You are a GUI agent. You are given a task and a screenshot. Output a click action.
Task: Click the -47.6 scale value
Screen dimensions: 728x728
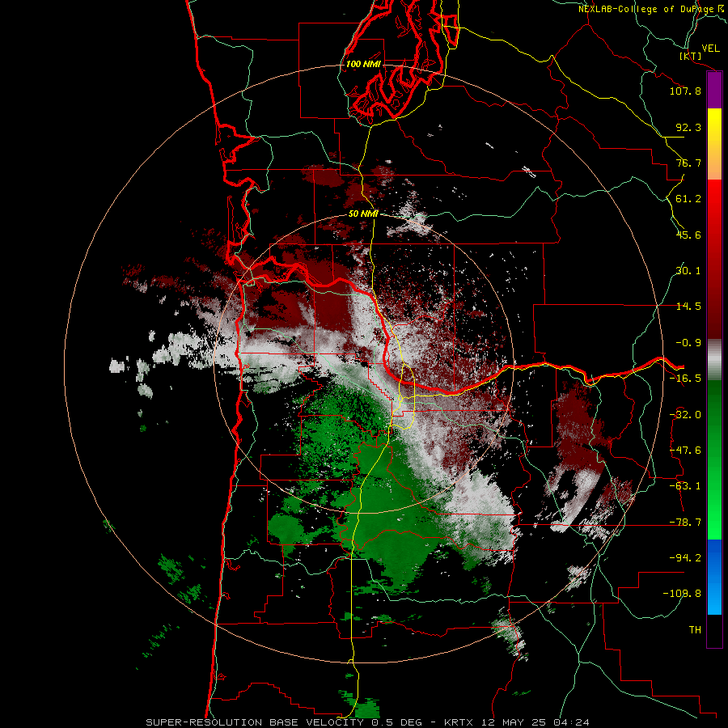[x=685, y=451]
